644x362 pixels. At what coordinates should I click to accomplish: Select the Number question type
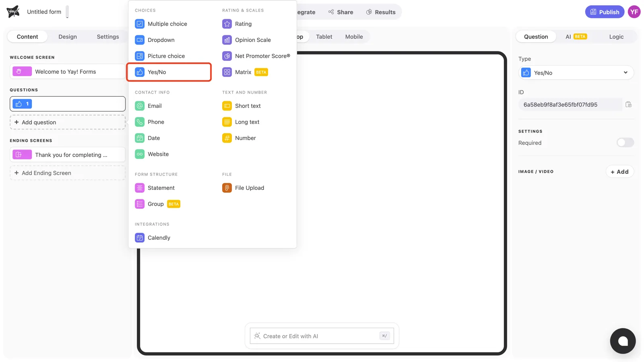239,138
